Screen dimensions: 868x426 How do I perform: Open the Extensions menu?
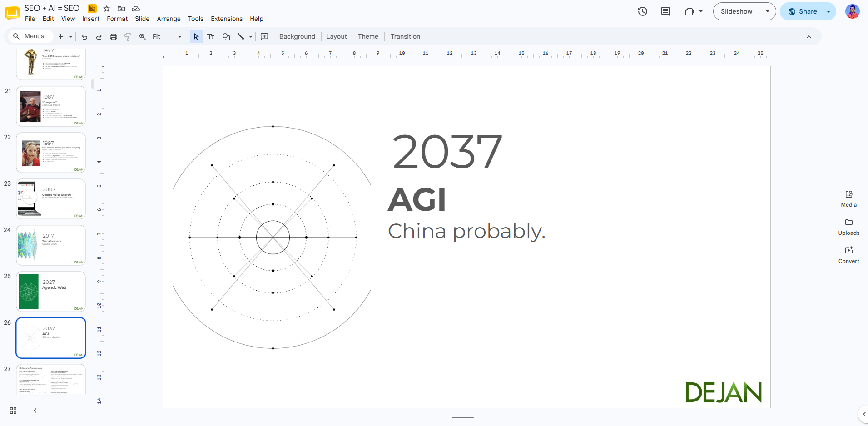227,19
